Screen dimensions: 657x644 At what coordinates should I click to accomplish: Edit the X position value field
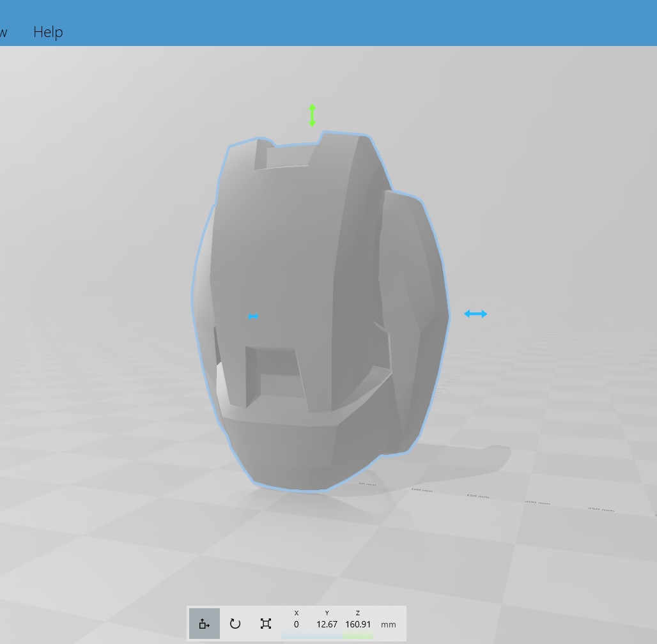click(297, 624)
